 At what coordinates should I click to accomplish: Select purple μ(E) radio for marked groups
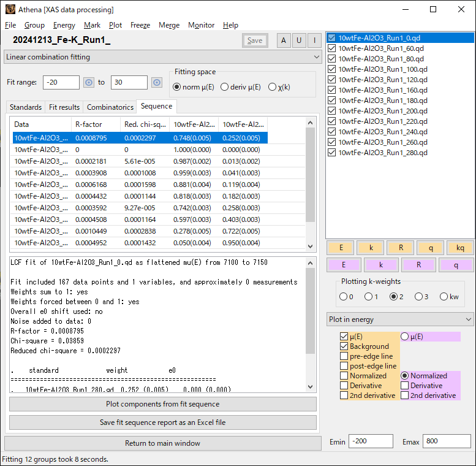tap(405, 337)
